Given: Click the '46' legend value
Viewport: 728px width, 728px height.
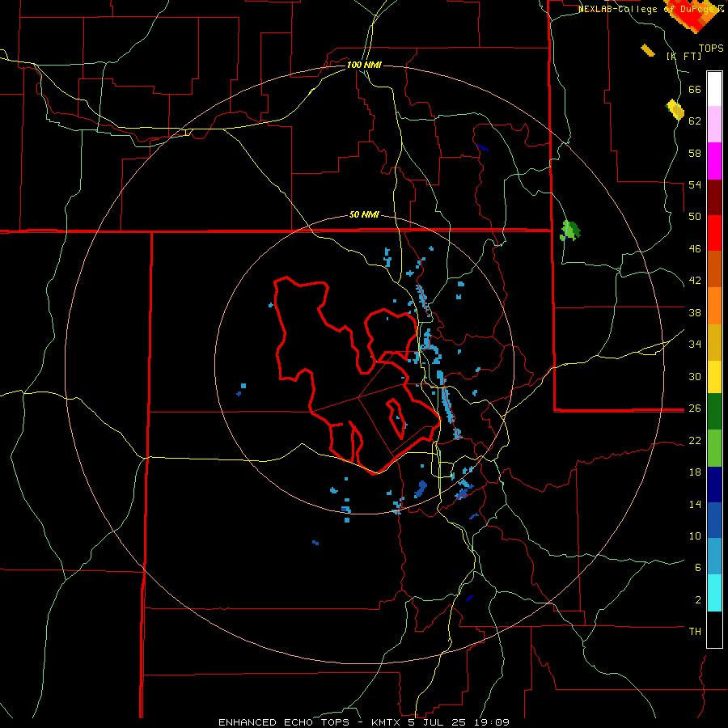Looking at the screenshot, I should pos(695,249).
